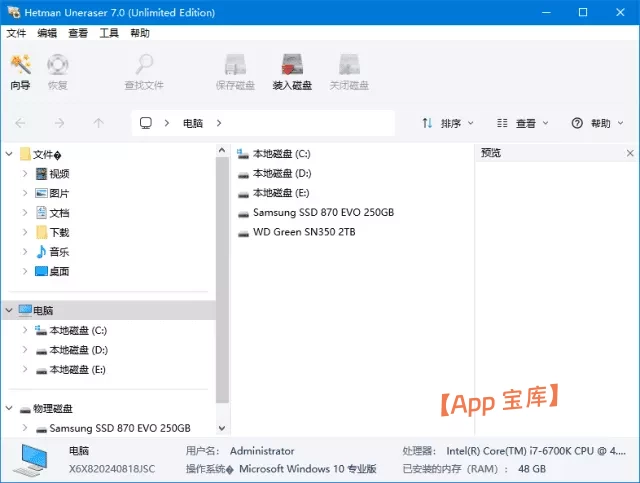Go forward with the right arrow

tap(60, 123)
